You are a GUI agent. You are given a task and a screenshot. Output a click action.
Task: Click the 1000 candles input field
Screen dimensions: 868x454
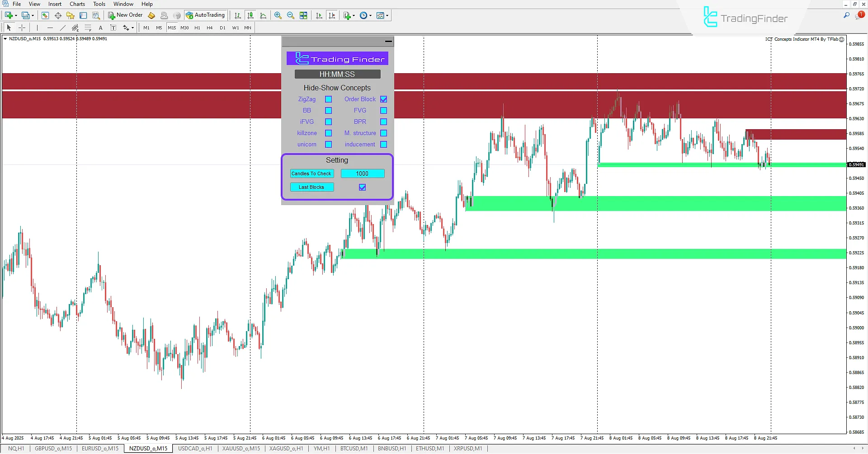pyautogui.click(x=363, y=173)
